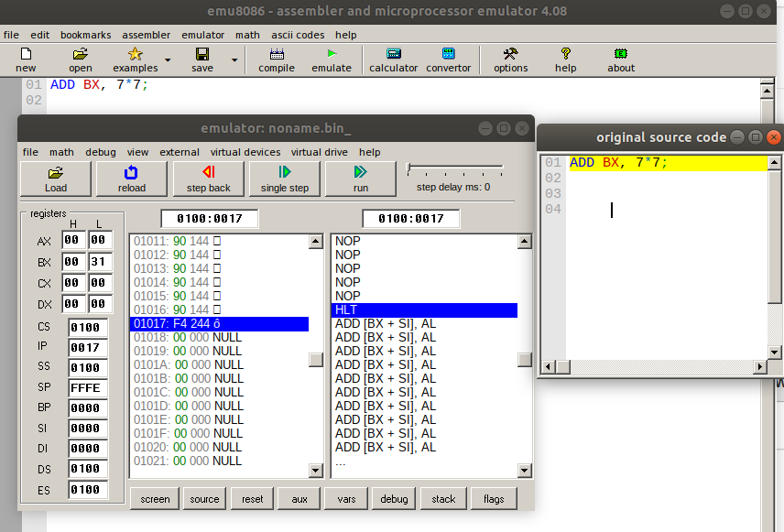This screenshot has width=784, height=532.
Task: Adjust the step delay slider
Action: [410, 169]
